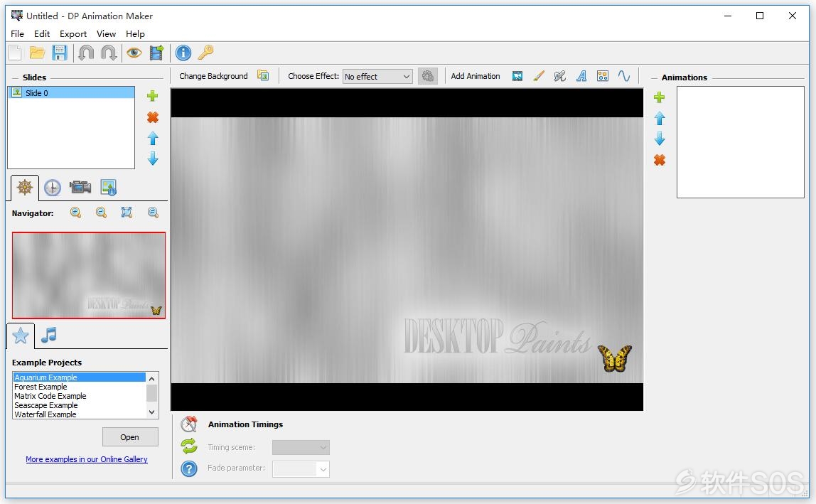The height and width of the screenshot is (504, 816).
Task: Add particle grid animation icon
Action: point(603,76)
